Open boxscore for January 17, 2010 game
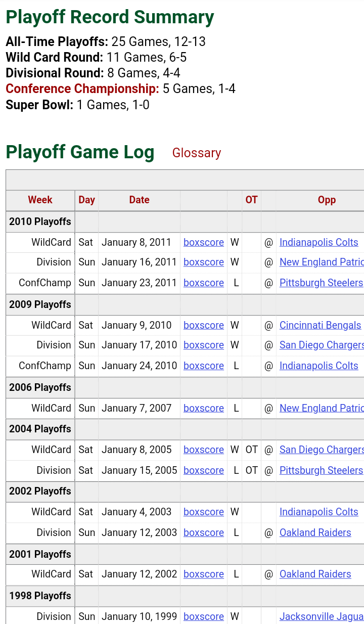The width and height of the screenshot is (364, 624). (x=204, y=345)
